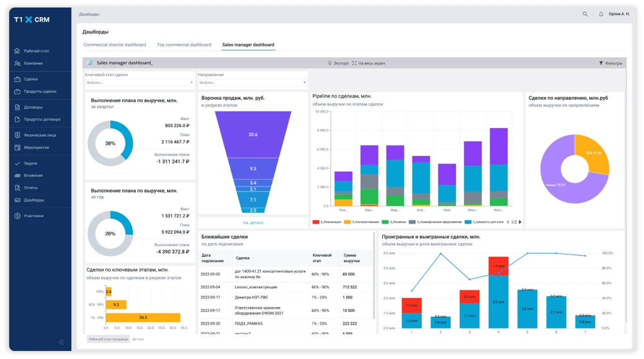Image resolution: width=644 pixels, height=359 pixels.
Task: Click the Мероприятия calendar icon
Action: (x=18, y=147)
